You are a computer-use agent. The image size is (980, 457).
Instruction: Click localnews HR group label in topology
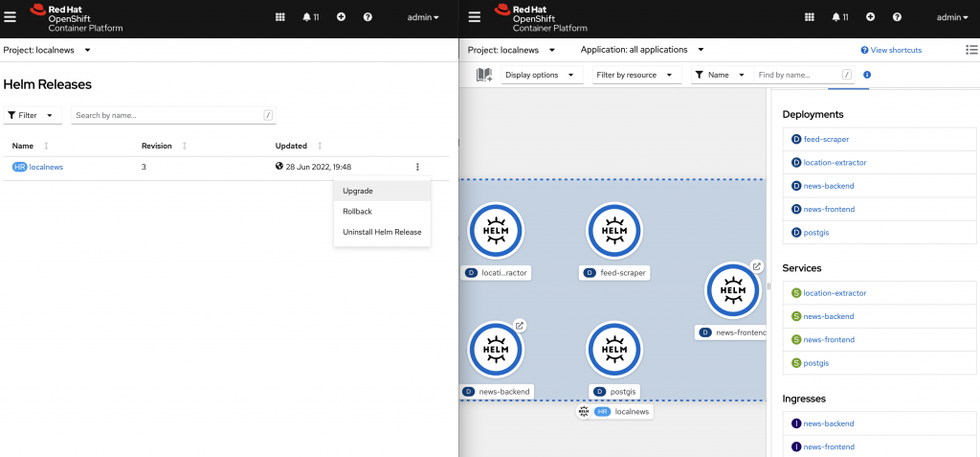pos(622,411)
